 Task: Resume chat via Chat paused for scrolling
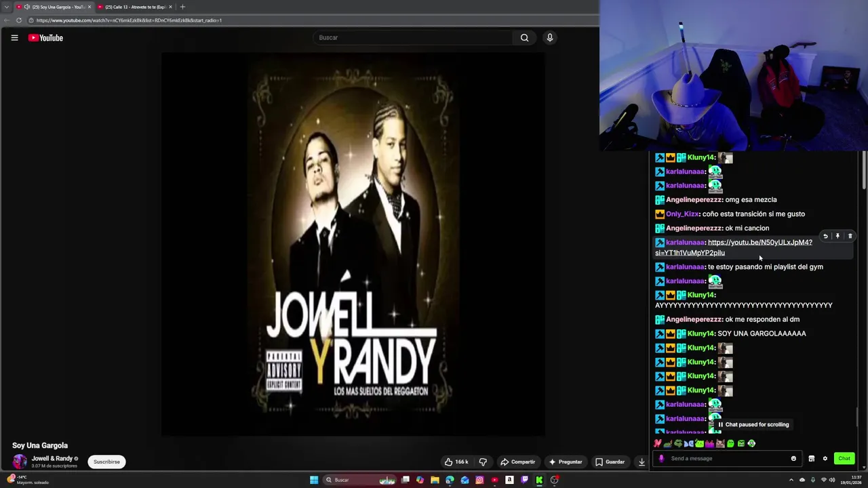pyautogui.click(x=753, y=424)
